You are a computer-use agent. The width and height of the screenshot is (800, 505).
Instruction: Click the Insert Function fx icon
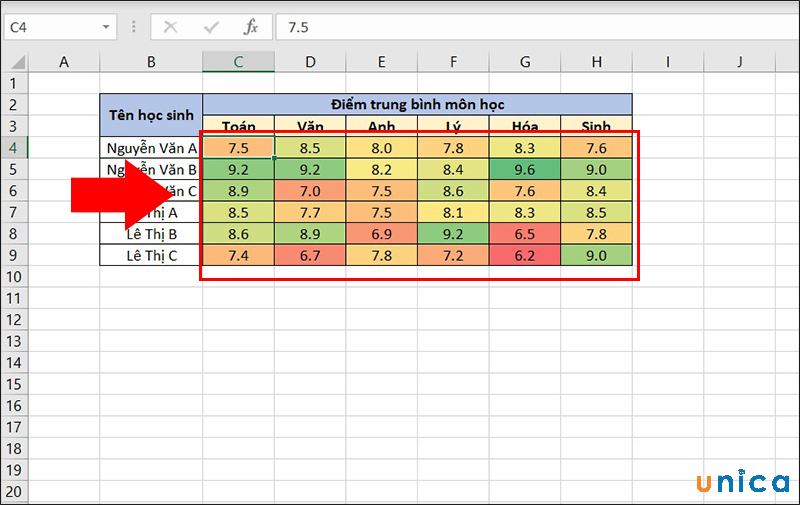pos(251,27)
